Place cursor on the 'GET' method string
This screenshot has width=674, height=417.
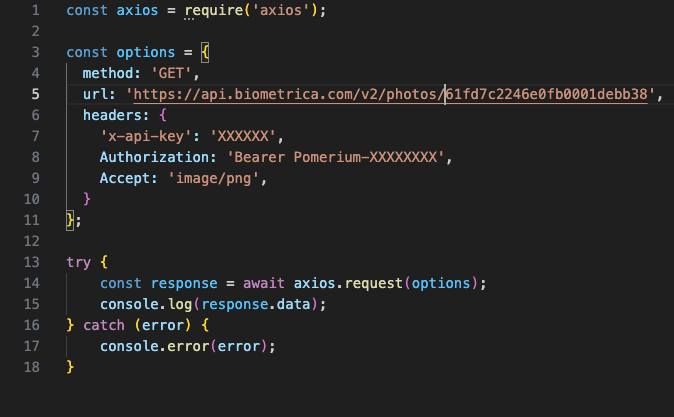[171, 73]
